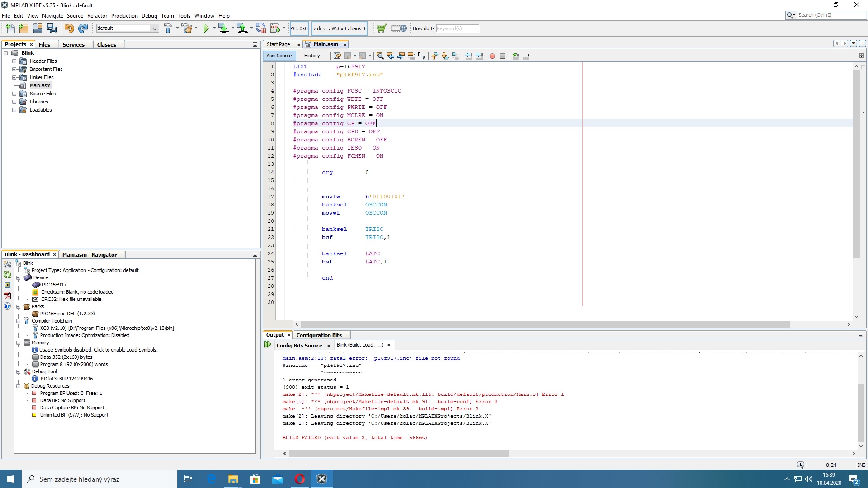Click Save All icon
868x488 pixels.
(x=52, y=28)
